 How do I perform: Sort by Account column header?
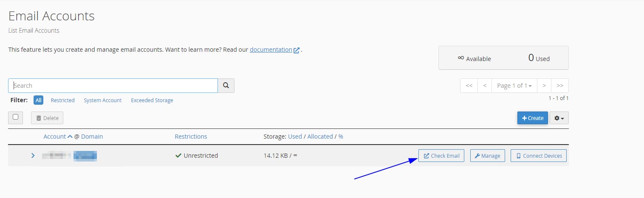55,137
